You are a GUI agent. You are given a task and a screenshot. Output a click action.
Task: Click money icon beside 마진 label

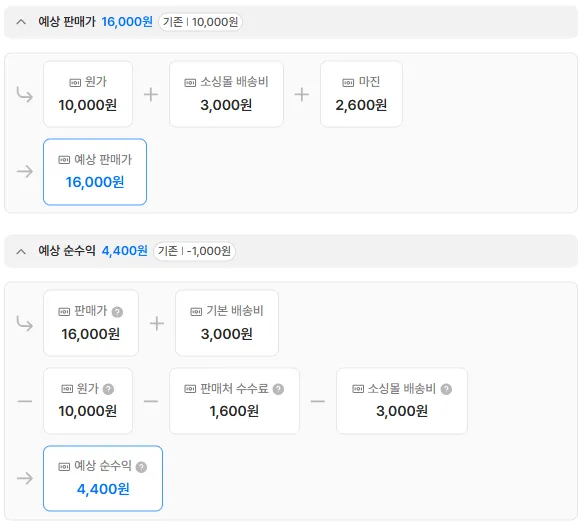pyautogui.click(x=348, y=83)
